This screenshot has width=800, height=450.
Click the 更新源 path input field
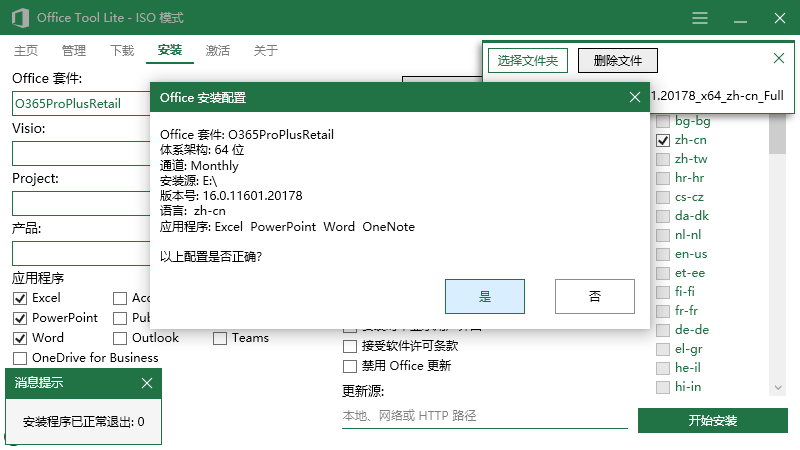pyautogui.click(x=484, y=415)
